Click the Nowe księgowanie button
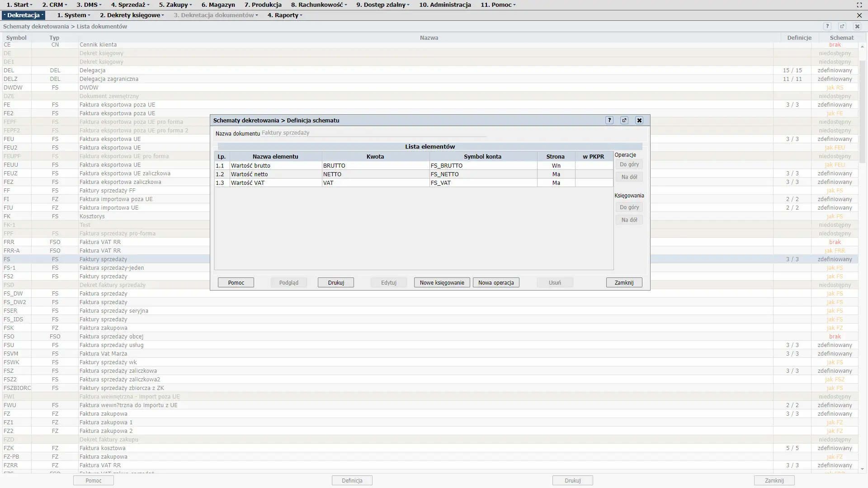This screenshot has height=488, width=868. (x=442, y=283)
